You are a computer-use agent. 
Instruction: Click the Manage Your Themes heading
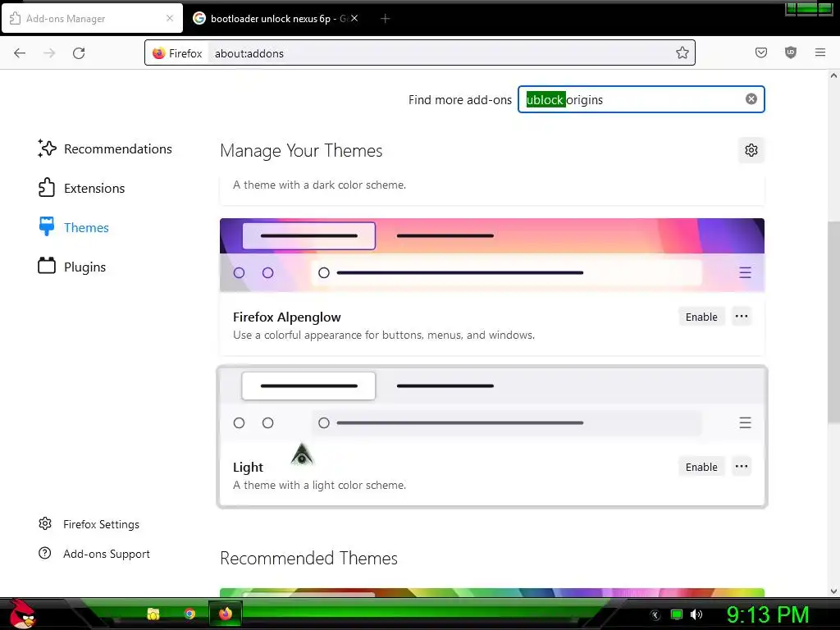click(301, 151)
